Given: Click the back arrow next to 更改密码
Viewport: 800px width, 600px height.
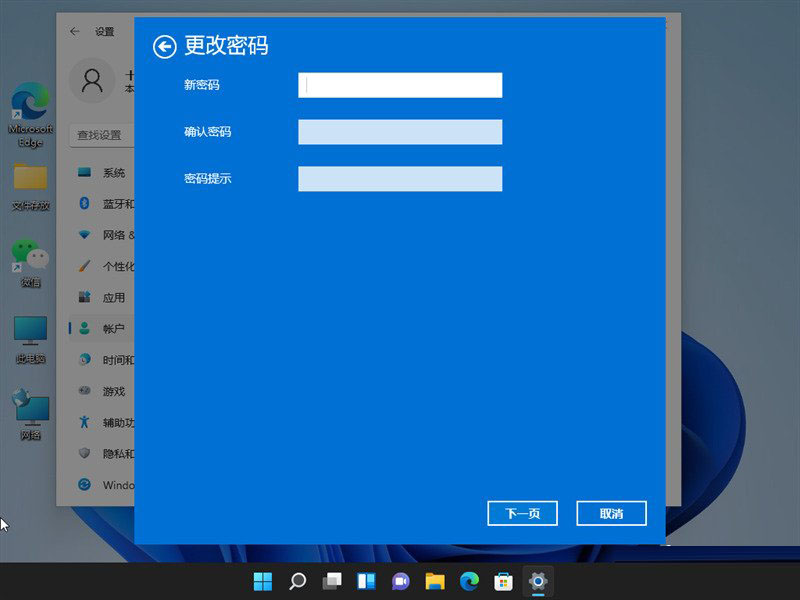Looking at the screenshot, I should coord(164,47).
